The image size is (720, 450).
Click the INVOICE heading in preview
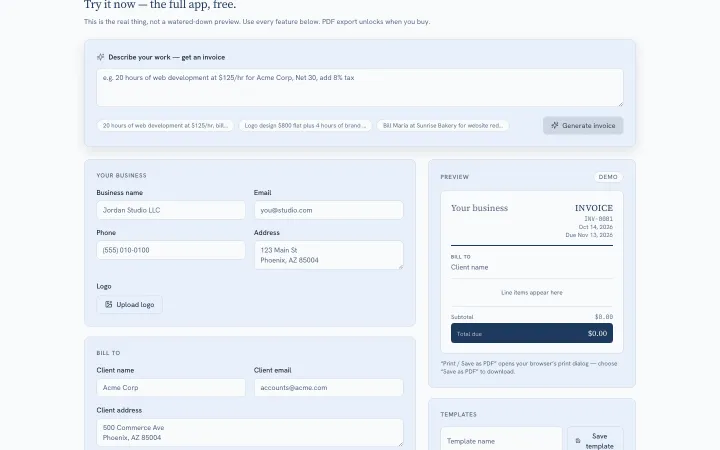[594, 208]
